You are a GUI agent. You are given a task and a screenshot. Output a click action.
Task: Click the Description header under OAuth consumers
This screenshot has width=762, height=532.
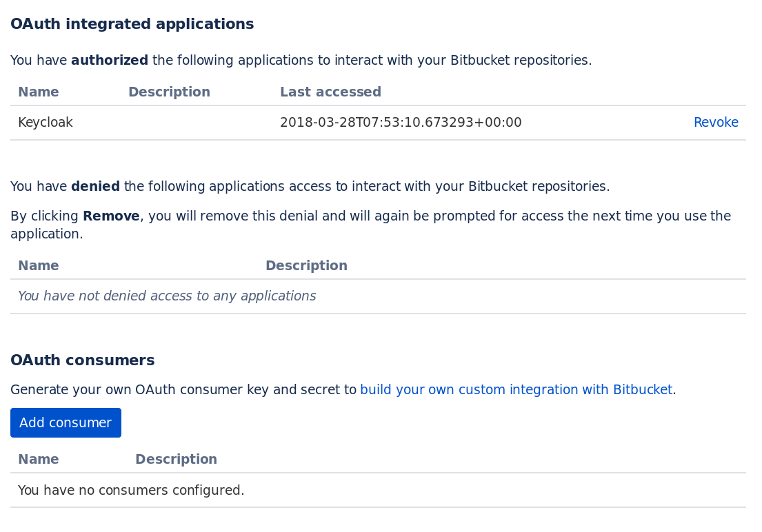click(x=176, y=459)
